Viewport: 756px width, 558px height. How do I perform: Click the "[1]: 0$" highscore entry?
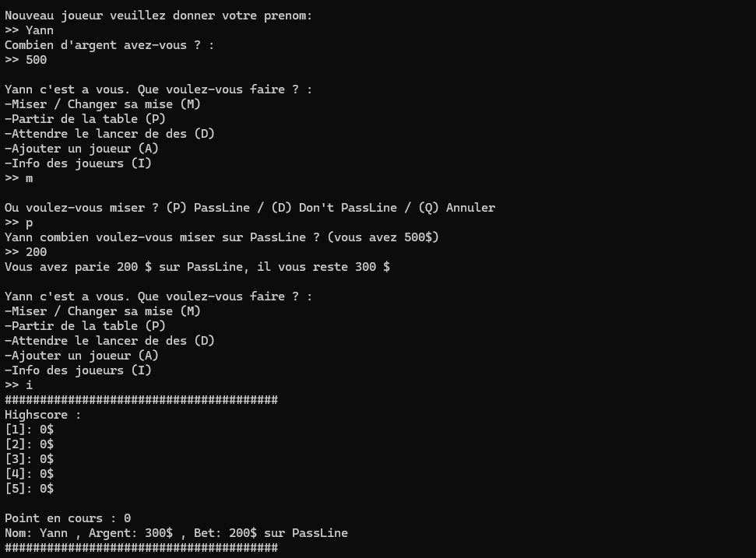30,430
